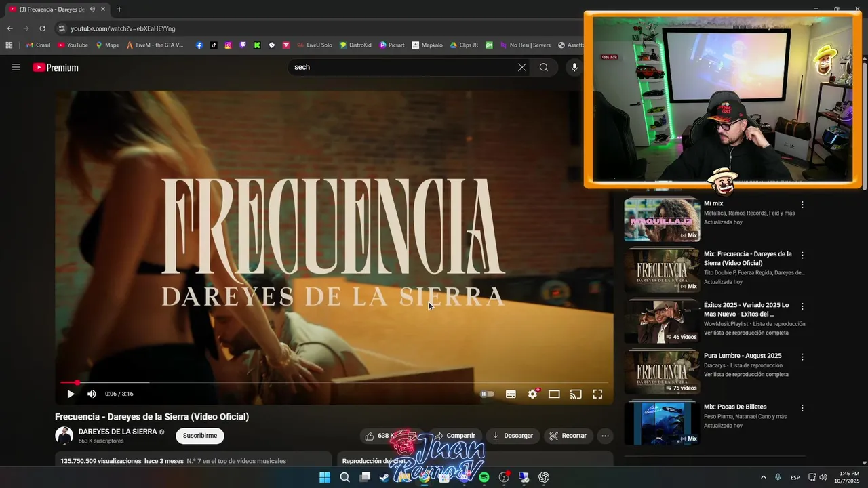Open the Picsart bookmark

(392, 45)
